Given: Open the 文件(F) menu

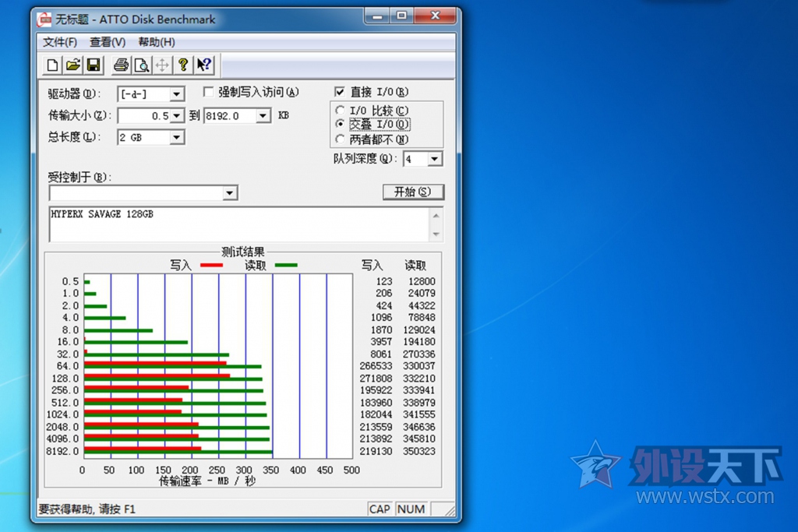Looking at the screenshot, I should (60, 42).
